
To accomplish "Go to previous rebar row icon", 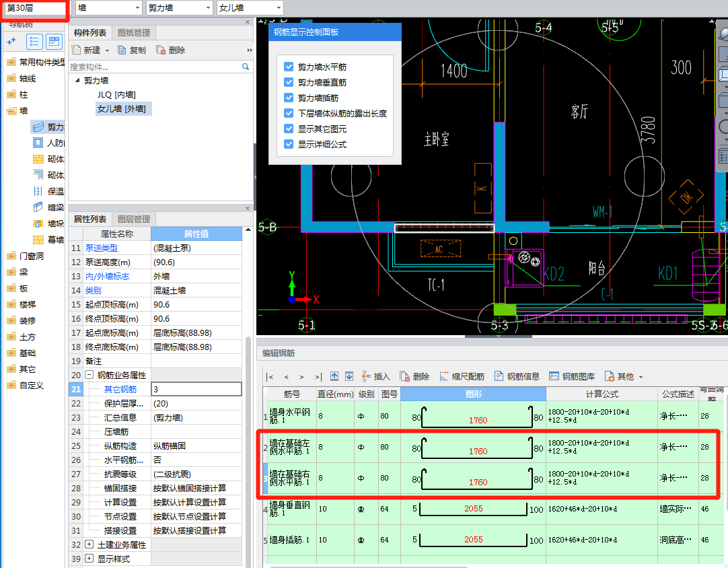I will tap(287, 377).
